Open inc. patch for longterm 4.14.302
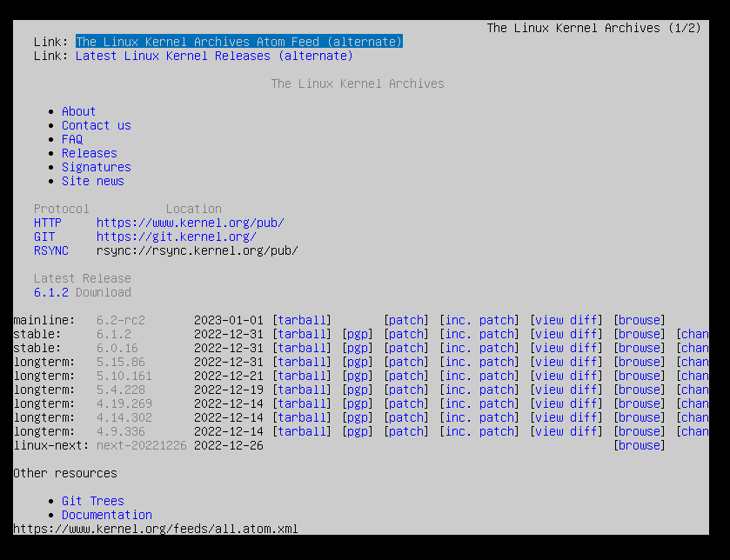 point(479,418)
